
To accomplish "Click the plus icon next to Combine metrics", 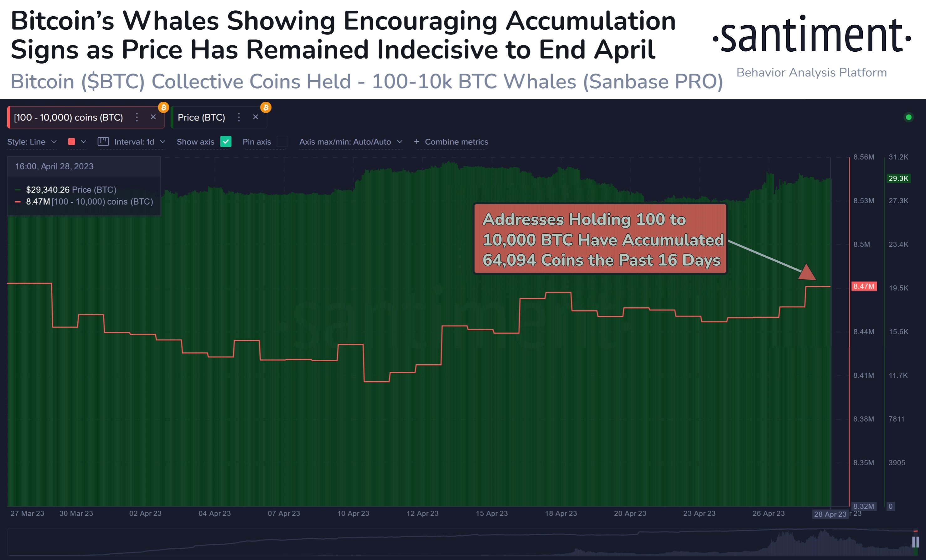I will tap(416, 141).
